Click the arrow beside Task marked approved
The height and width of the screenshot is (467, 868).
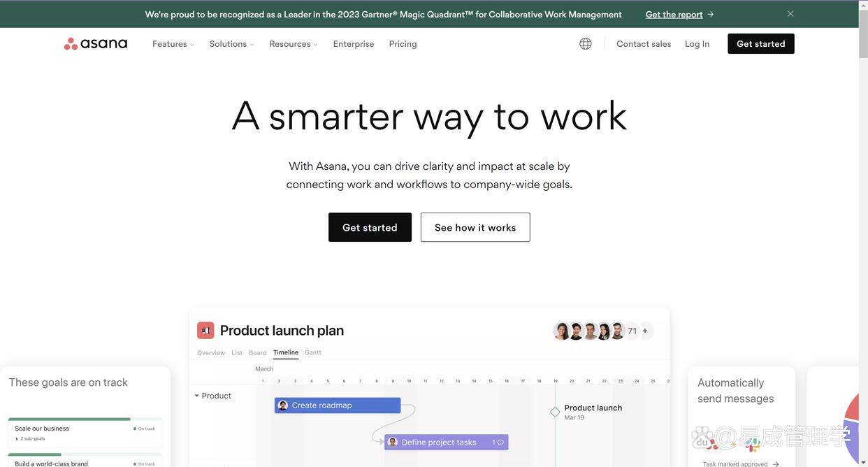(775, 464)
